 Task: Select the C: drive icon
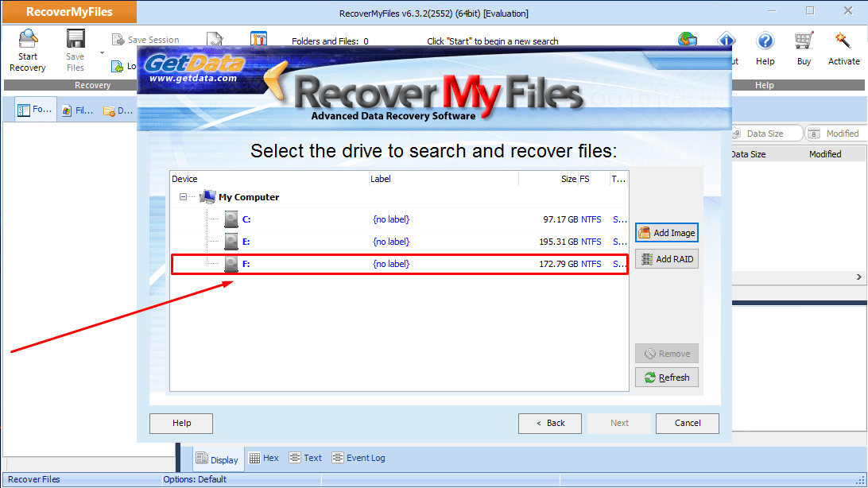tap(231, 219)
